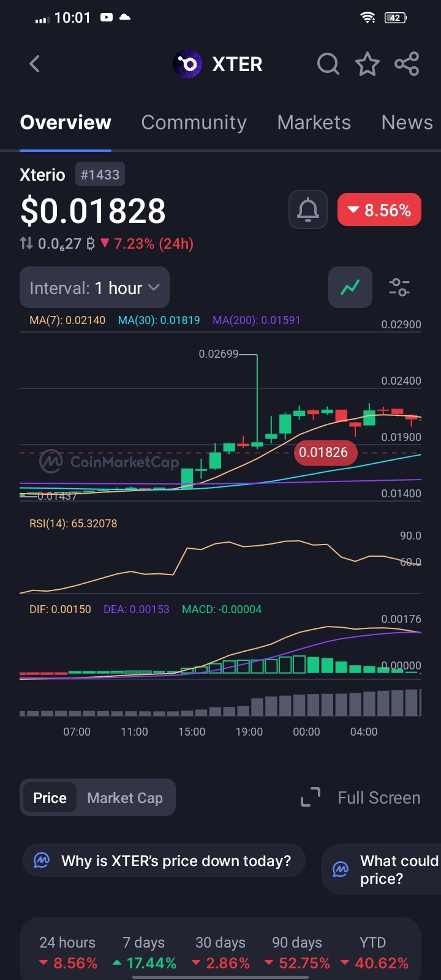
Task: Tap the MA(200): 0.01591 label
Action: pyautogui.click(x=256, y=320)
